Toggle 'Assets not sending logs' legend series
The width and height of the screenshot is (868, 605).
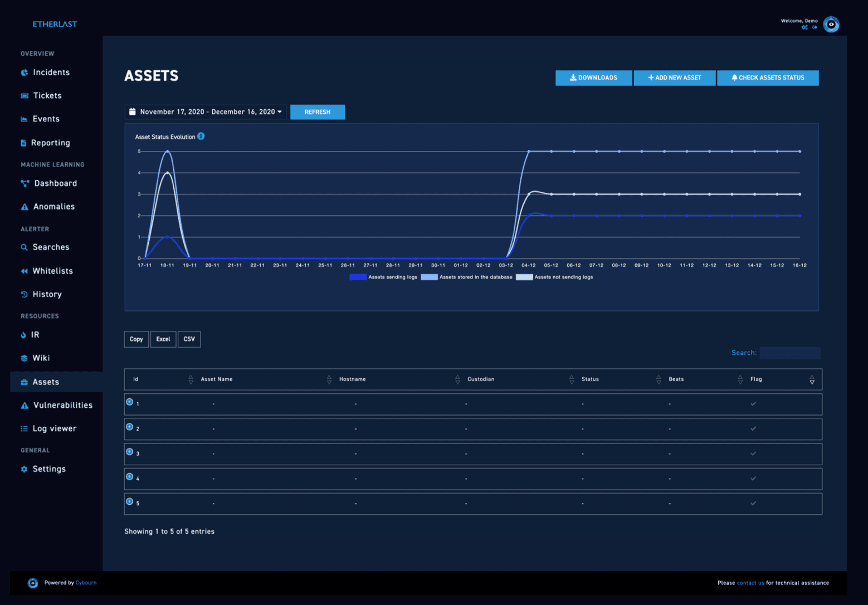point(524,277)
